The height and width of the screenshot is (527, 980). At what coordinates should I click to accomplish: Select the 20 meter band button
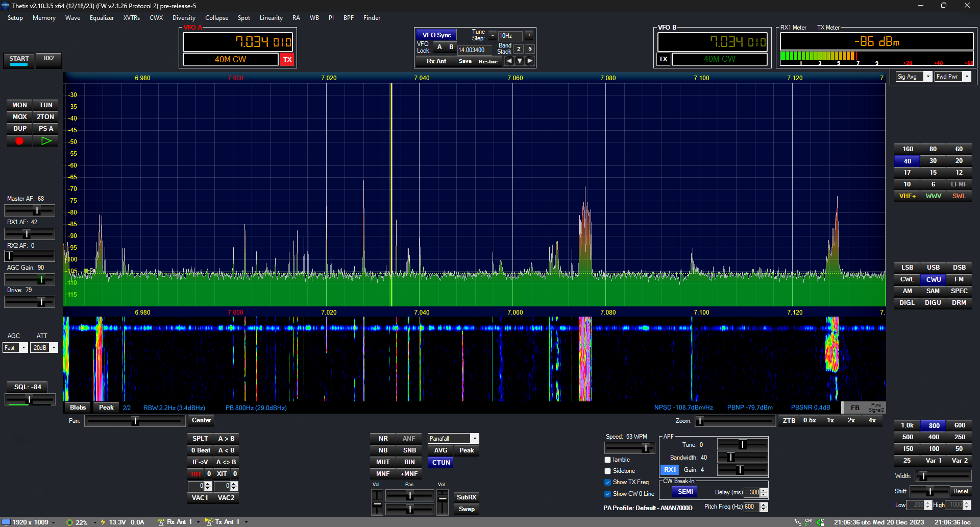pos(959,161)
